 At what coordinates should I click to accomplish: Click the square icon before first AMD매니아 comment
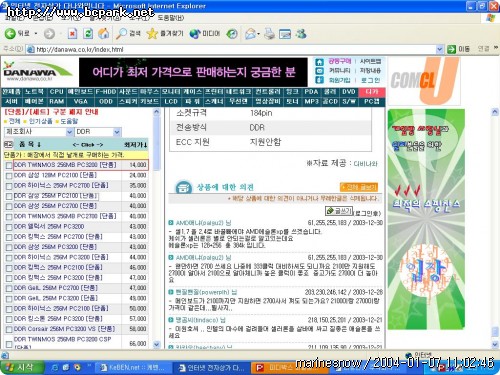[171, 223]
